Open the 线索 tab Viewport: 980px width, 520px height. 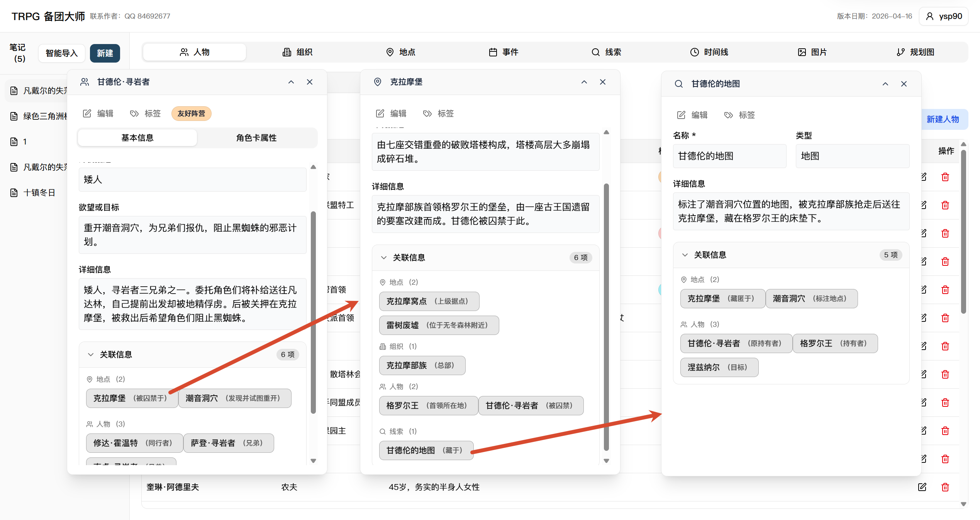click(x=606, y=52)
